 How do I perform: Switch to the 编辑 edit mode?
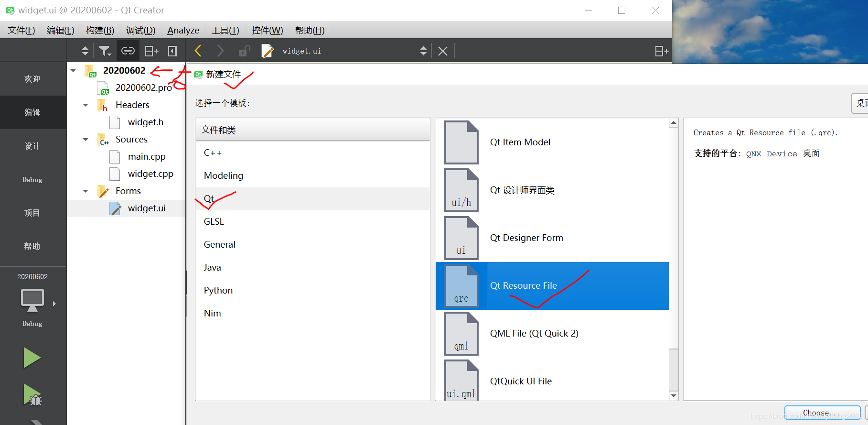coord(32,112)
